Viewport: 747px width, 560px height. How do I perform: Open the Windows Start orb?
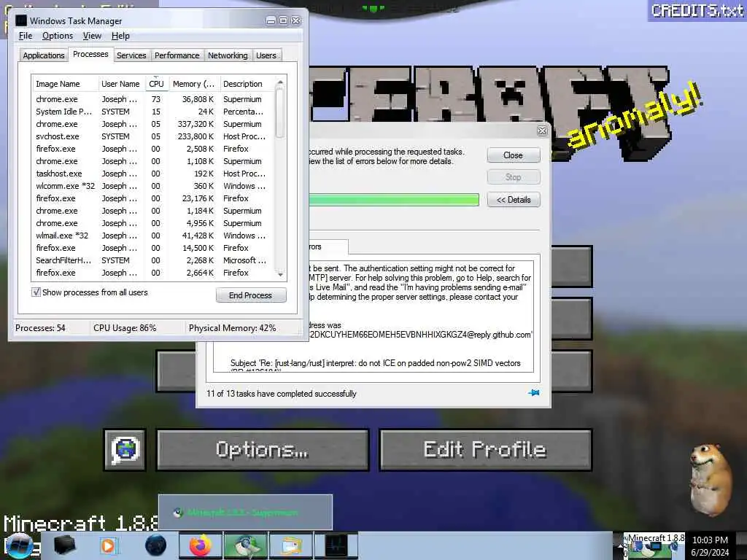(x=19, y=545)
